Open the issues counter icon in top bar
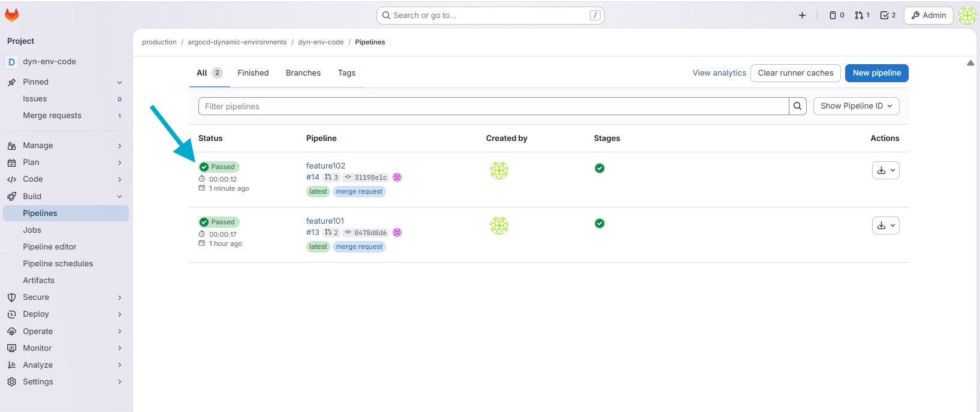 pyautogui.click(x=836, y=16)
